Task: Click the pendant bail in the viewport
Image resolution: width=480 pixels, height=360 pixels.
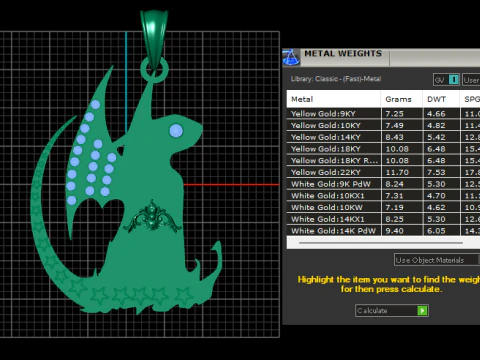Action: (154, 38)
